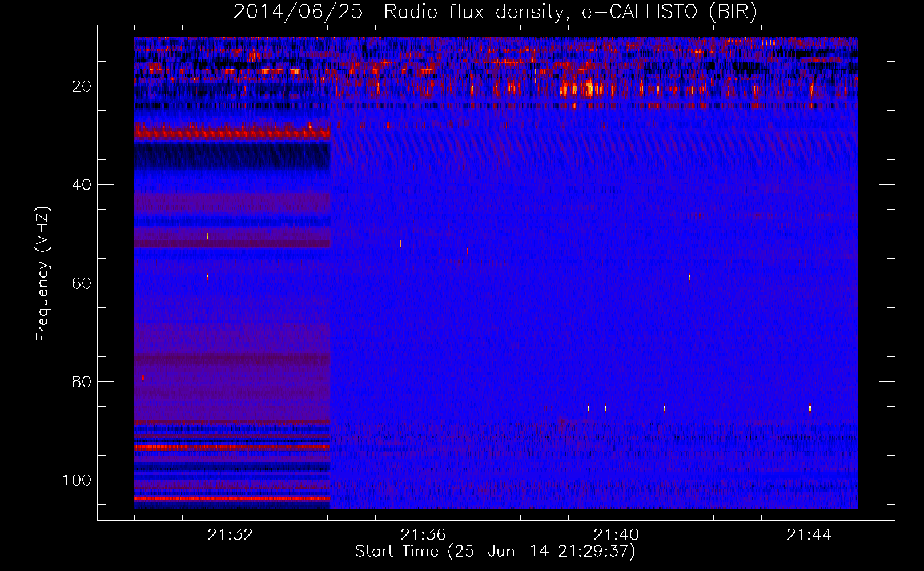Click the "40" frequency tick label
Screen dimensions: 924x571
(81, 185)
